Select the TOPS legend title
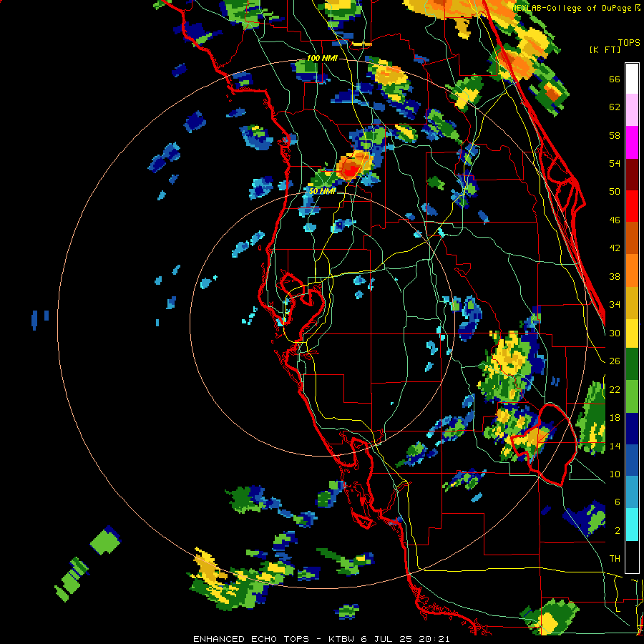This screenshot has width=644, height=644. [x=629, y=42]
